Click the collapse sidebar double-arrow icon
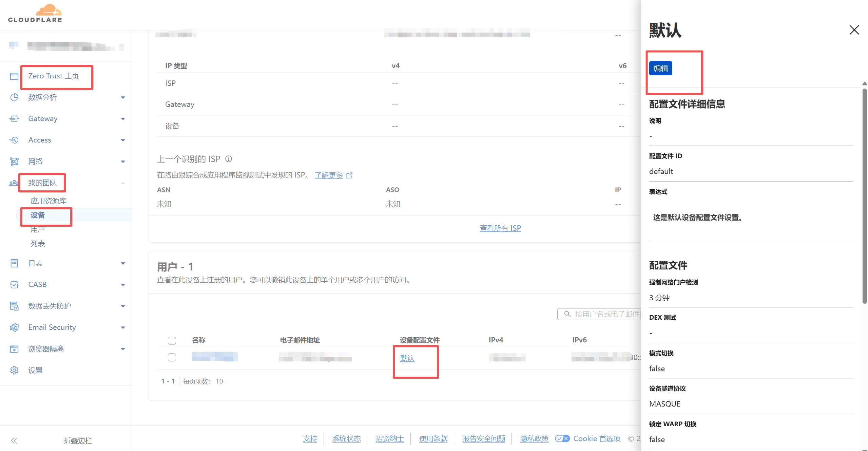868x451 pixels. pos(14,440)
